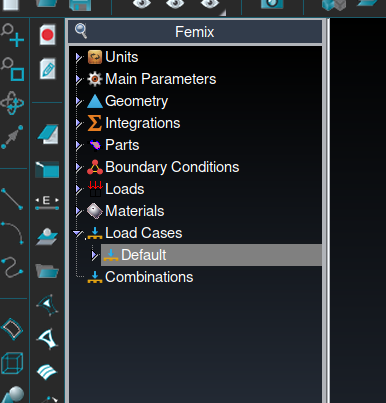Screen dimensions: 386x403
Task: Click the Save floppy disk icon
Action: pos(80,5)
